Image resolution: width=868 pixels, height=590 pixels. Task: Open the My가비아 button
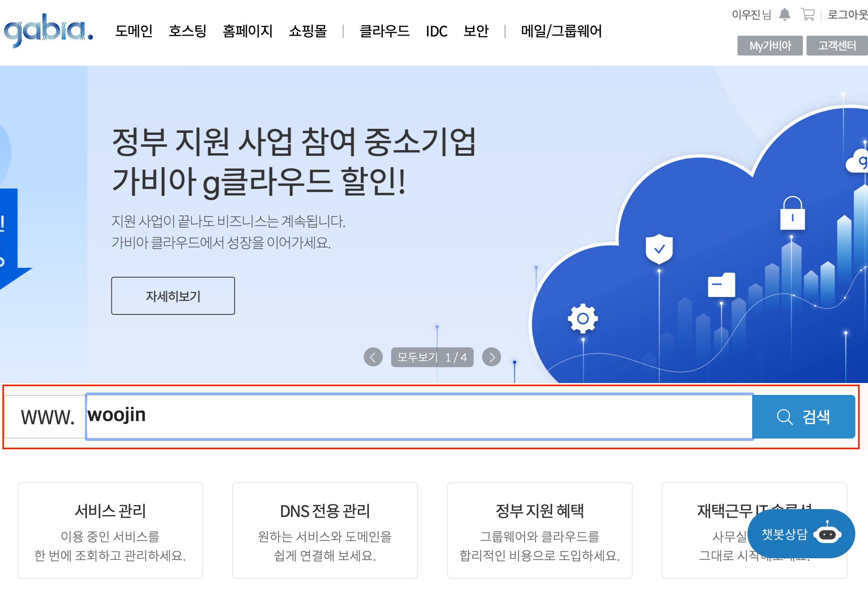point(770,46)
